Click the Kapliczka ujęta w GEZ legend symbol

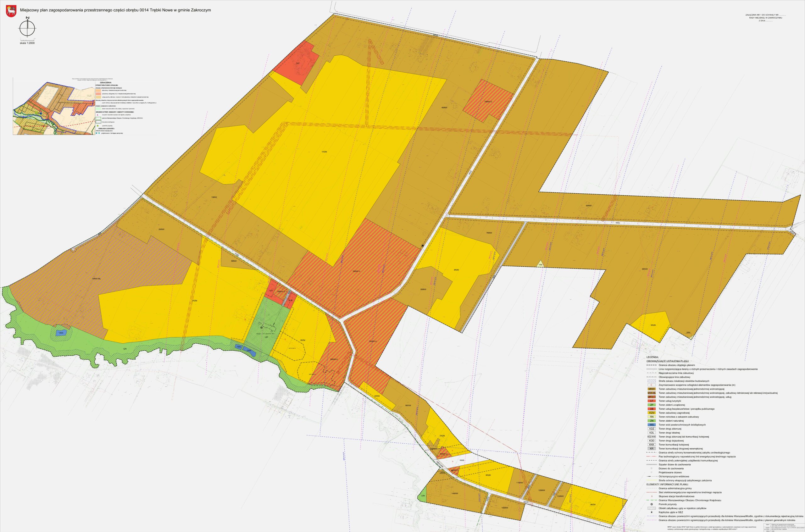651,512
